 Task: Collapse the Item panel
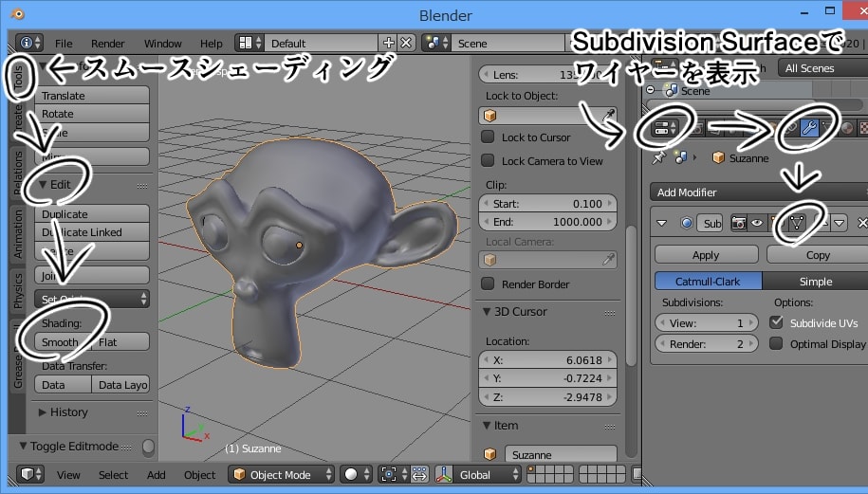click(487, 426)
